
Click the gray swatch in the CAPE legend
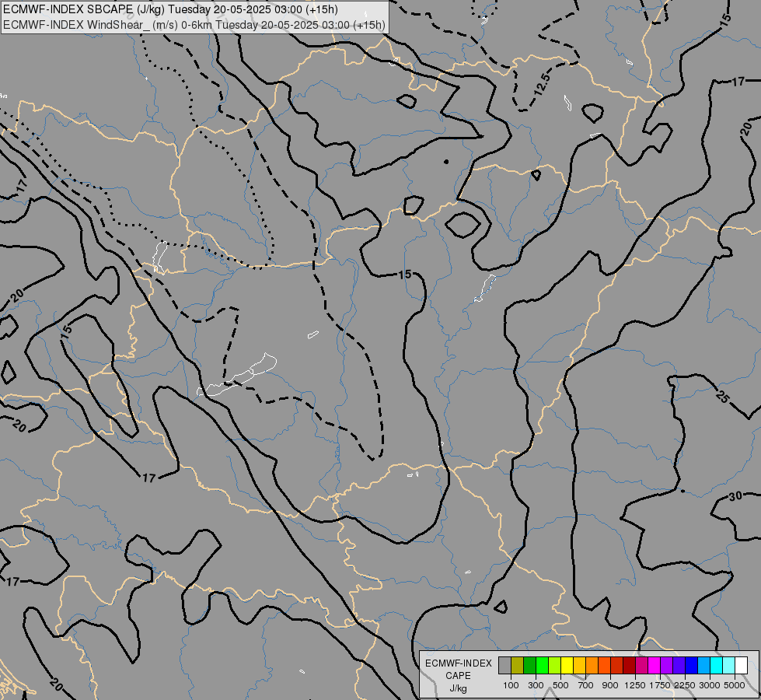click(504, 666)
